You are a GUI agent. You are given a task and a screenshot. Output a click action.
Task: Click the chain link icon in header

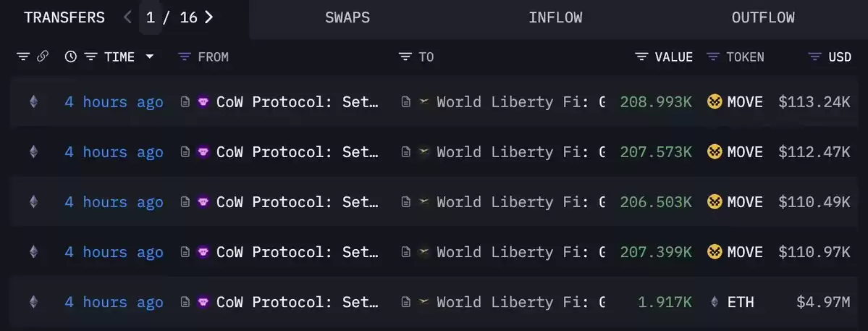pos(42,56)
